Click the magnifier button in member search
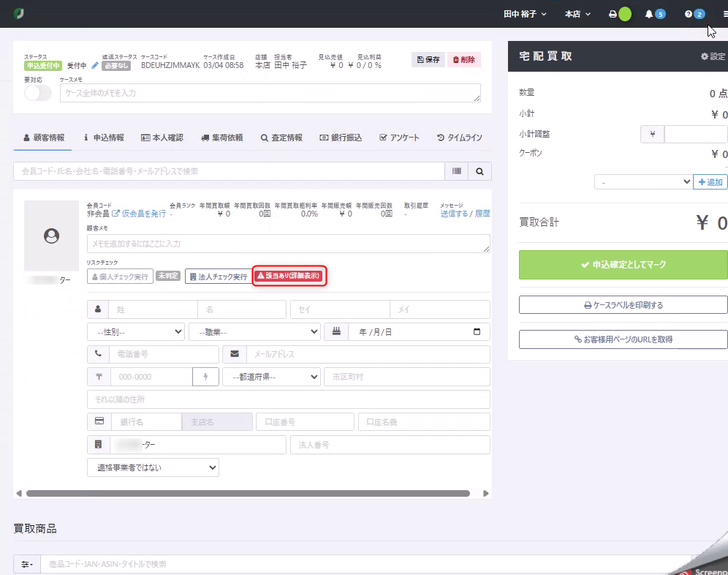The height and width of the screenshot is (575, 728). [x=479, y=171]
